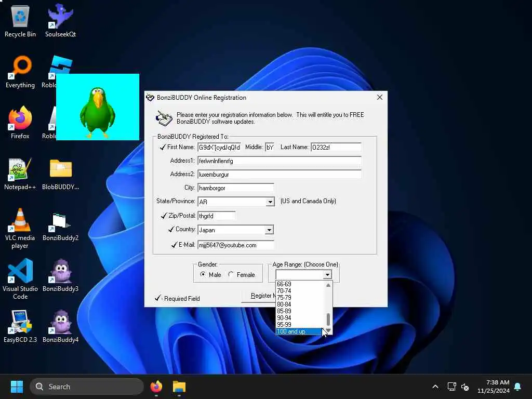Viewport: 532px width, 399px height.
Task: Click into the Address1 field
Action: click(279, 161)
